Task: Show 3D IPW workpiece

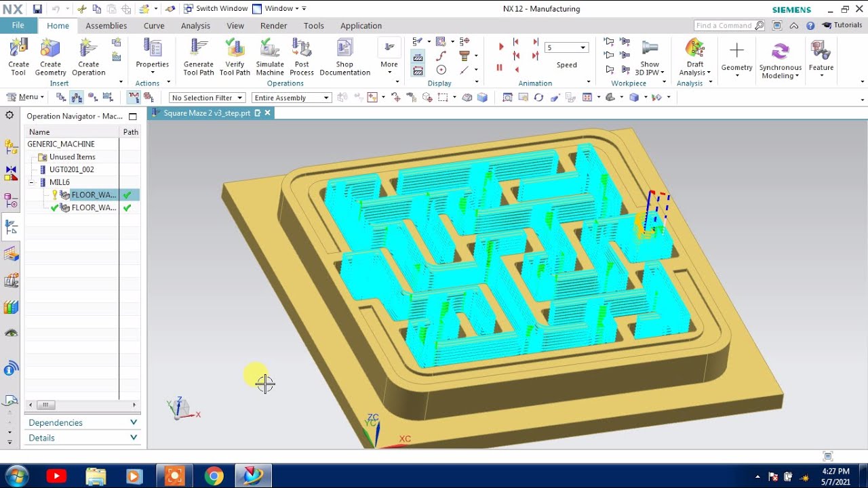Action: click(x=650, y=57)
